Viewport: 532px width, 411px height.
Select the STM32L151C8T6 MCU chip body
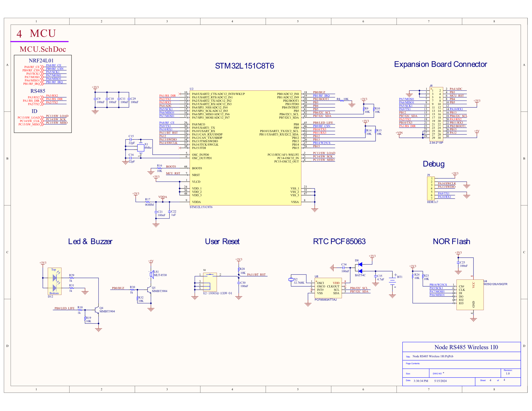click(x=245, y=148)
